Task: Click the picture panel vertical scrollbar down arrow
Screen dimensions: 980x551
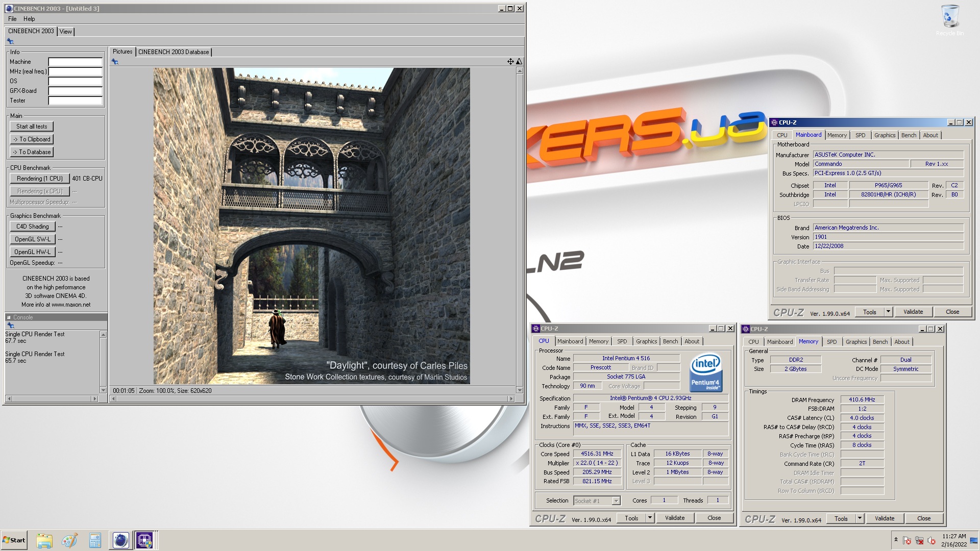Action: [520, 390]
